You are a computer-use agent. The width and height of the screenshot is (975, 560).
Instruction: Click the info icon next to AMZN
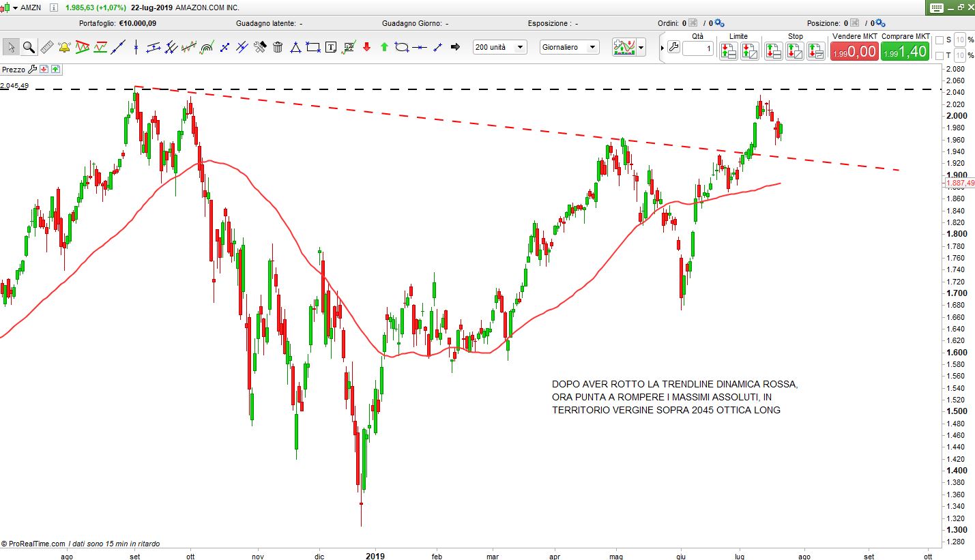pyautogui.click(x=54, y=8)
